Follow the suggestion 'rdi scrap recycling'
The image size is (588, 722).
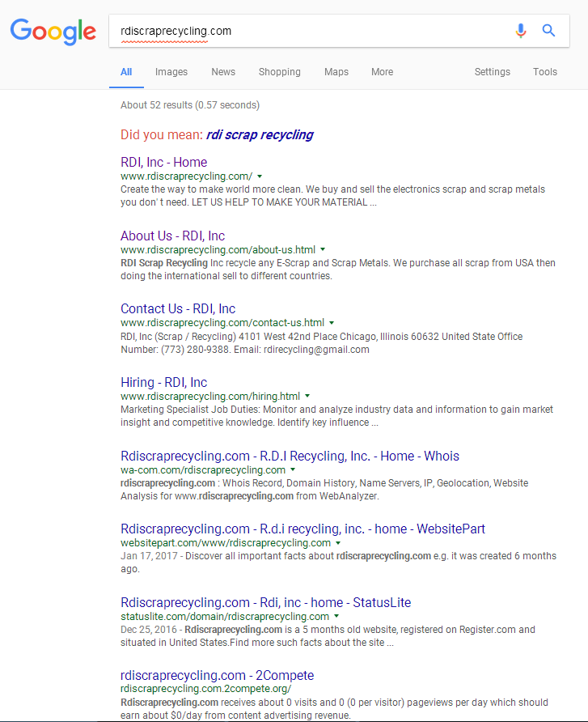pyautogui.click(x=260, y=134)
